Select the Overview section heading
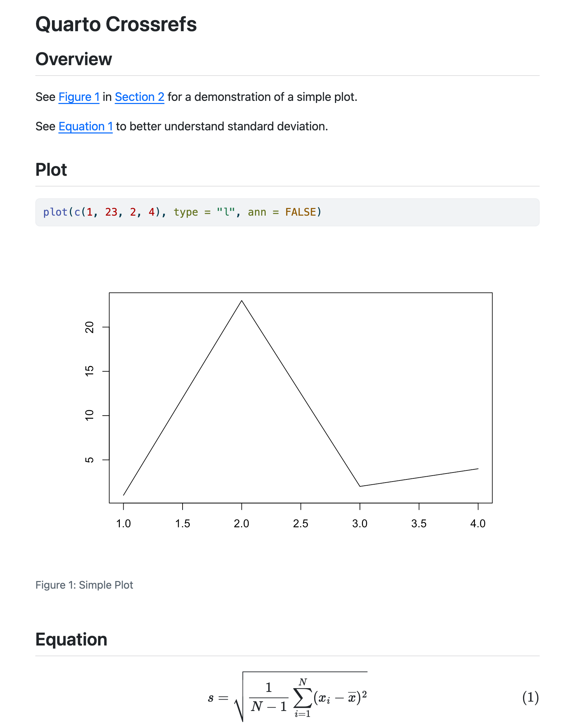The height and width of the screenshot is (728, 575). [x=73, y=59]
